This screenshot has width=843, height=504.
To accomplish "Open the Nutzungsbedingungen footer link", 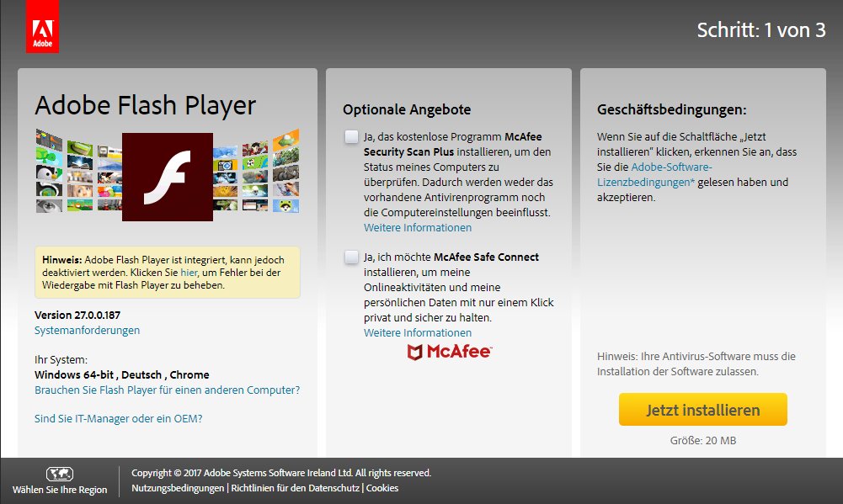I will pyautogui.click(x=178, y=488).
